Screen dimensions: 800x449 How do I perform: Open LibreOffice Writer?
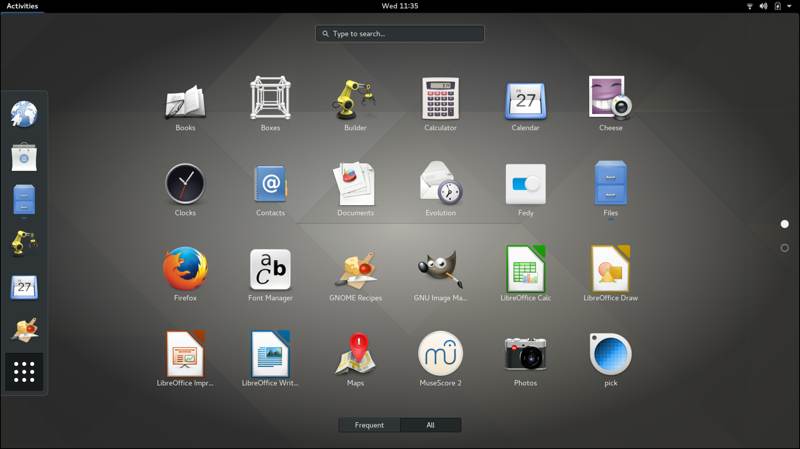pos(270,359)
